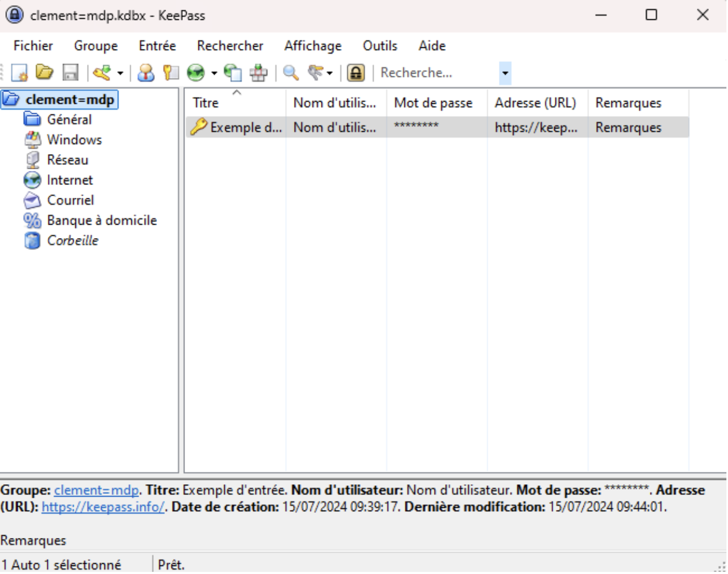Viewport: 728px width, 574px height.
Task: Click the Save database floppy icon
Action: point(70,73)
